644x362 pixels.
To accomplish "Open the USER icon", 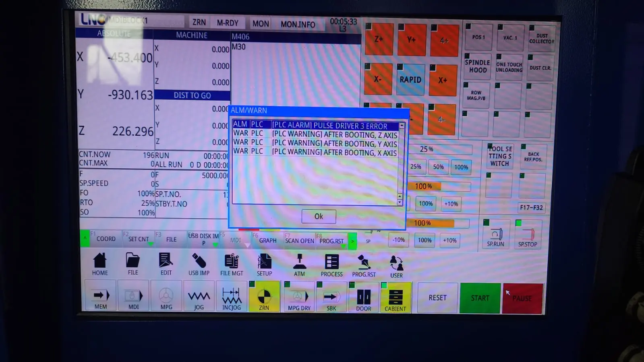I will (x=396, y=266).
